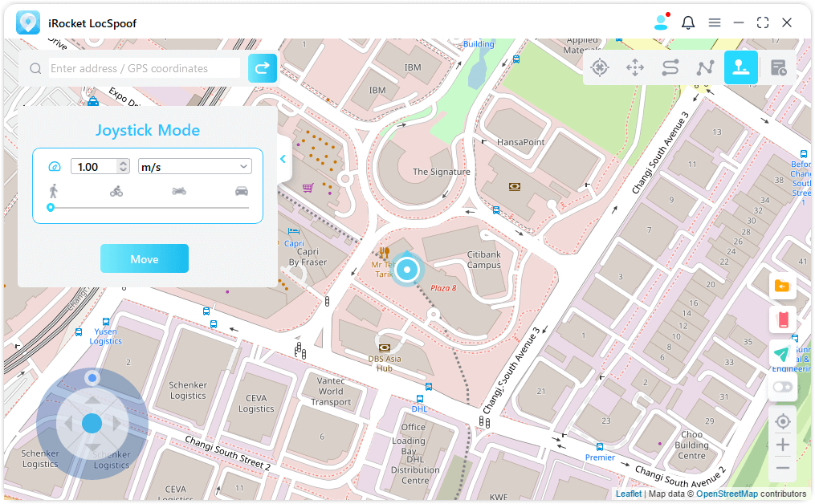Click the bank icon below HansaPoint
Image resolution: width=815 pixels, height=504 pixels.
(515, 186)
